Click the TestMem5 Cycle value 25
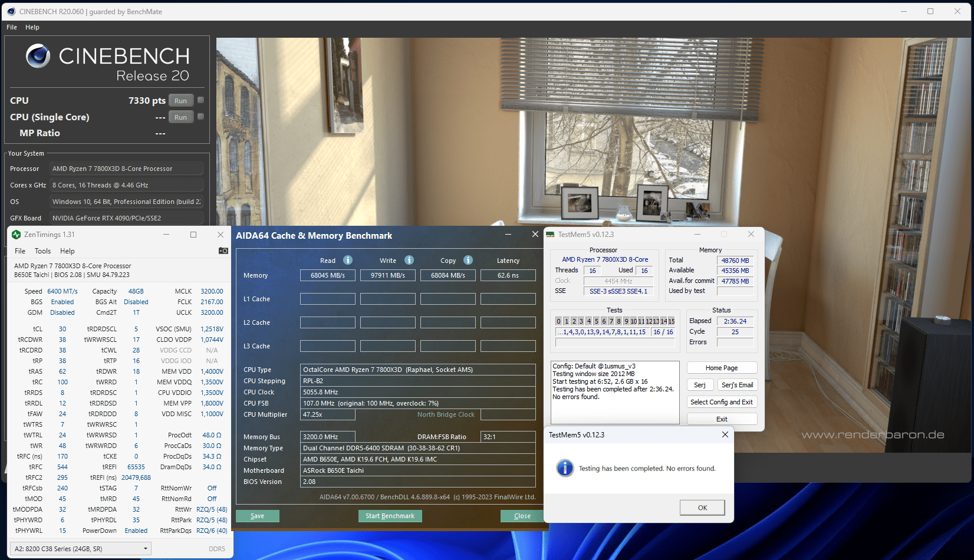Screen dimensions: 974x560 click(735, 332)
